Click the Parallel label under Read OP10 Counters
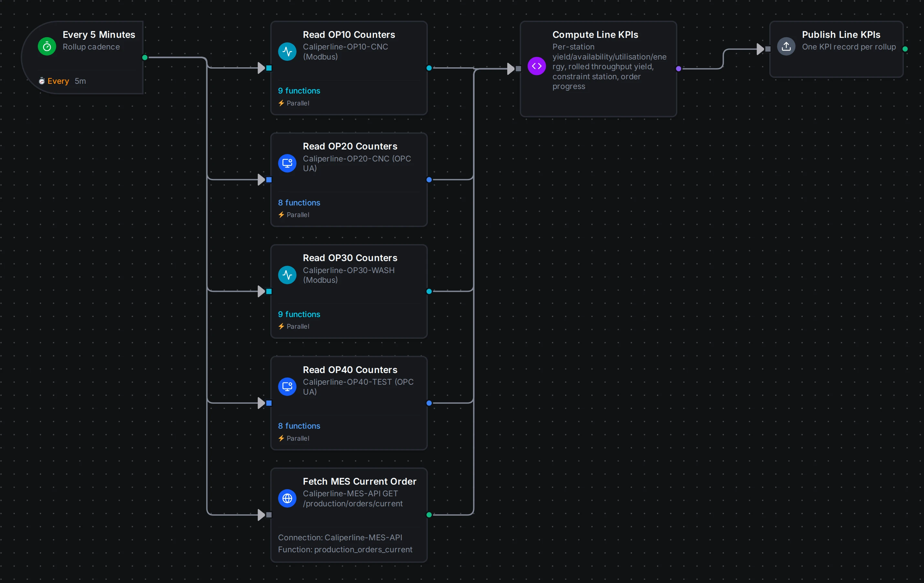 click(298, 103)
